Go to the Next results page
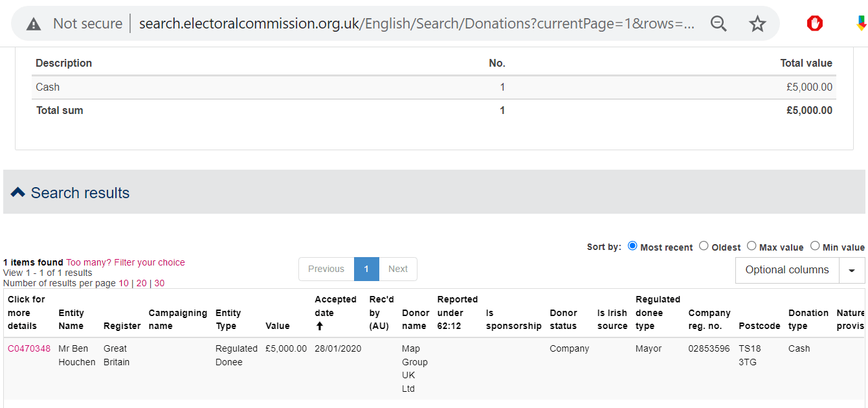This screenshot has height=408, width=868. coord(398,269)
